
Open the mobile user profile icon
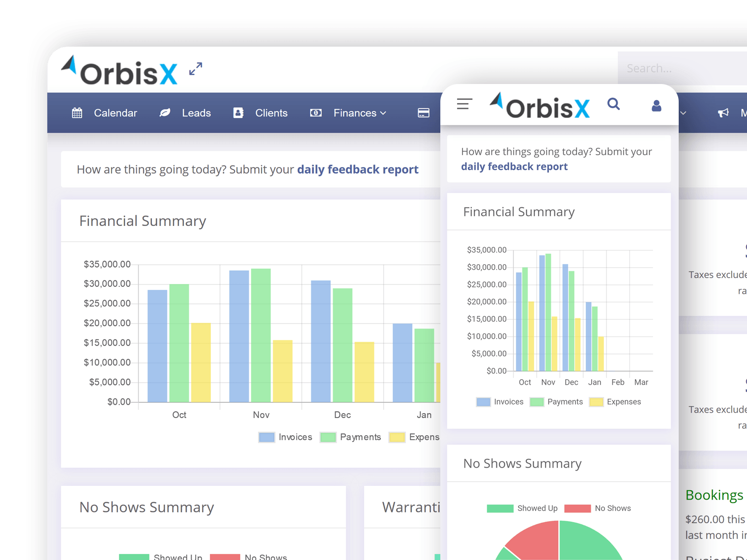(656, 106)
